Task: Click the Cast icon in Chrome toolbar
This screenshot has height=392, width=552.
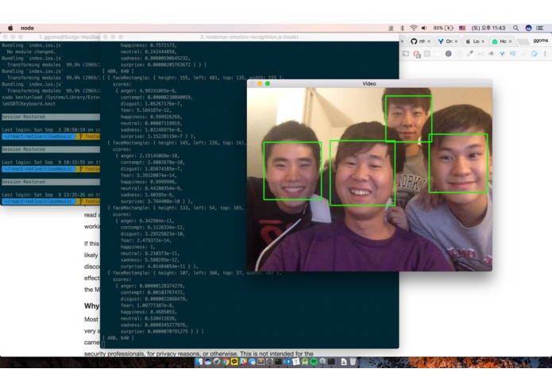Action: click(x=406, y=54)
